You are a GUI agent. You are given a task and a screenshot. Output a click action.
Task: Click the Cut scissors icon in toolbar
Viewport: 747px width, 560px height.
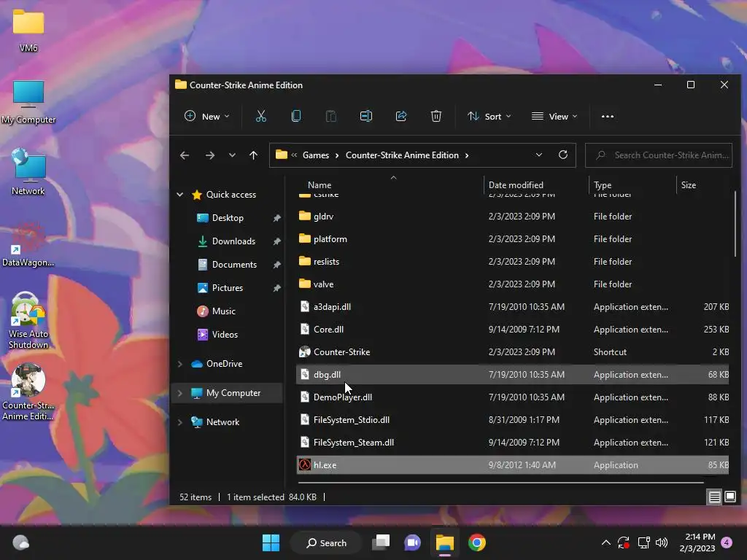pos(260,116)
